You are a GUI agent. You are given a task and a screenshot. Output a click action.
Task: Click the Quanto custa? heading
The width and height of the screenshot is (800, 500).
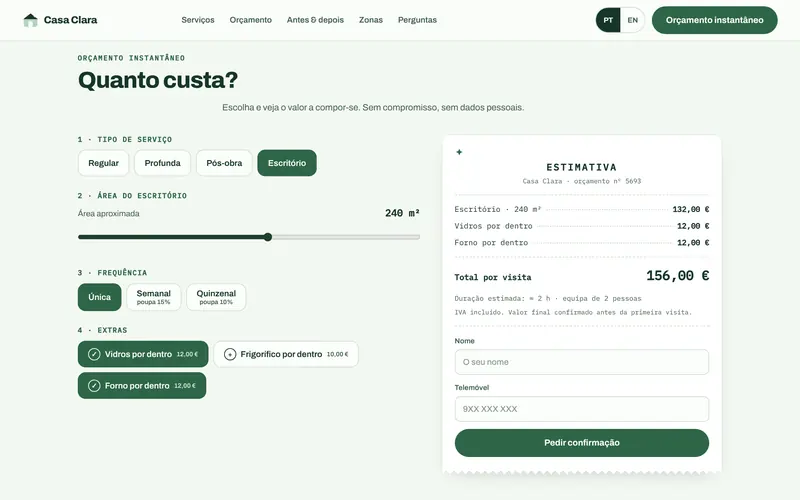[x=158, y=80]
